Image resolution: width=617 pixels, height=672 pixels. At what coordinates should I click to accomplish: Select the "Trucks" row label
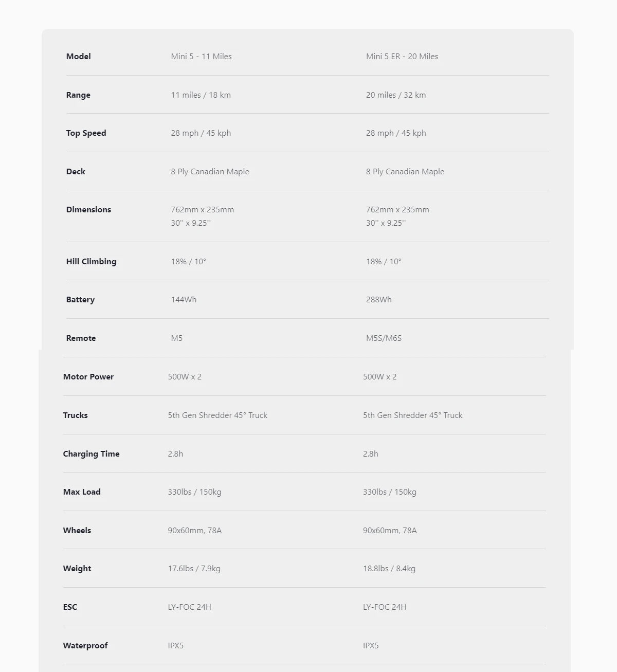75,415
